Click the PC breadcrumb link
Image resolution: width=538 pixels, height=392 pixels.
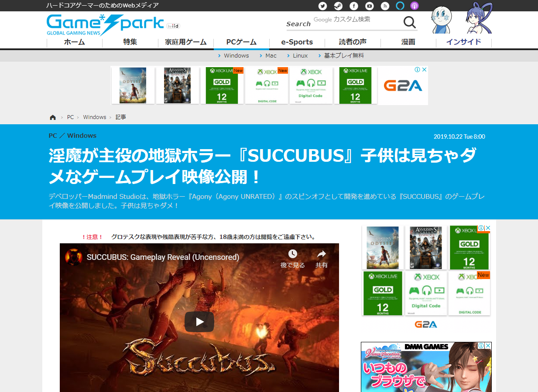point(70,117)
